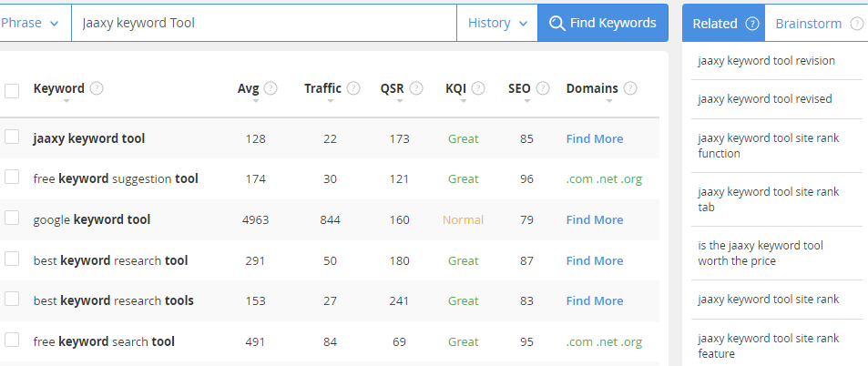Check the box for best keyword research tools
The height and width of the screenshot is (366, 868).
point(12,299)
